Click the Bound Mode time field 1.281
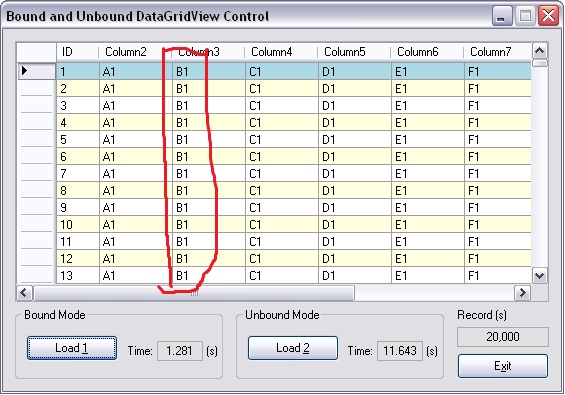 [180, 351]
